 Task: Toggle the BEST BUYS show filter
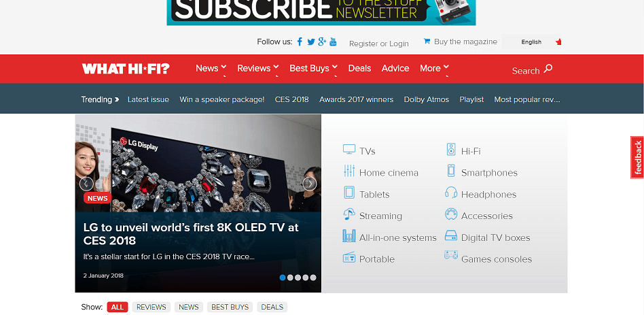(230, 308)
